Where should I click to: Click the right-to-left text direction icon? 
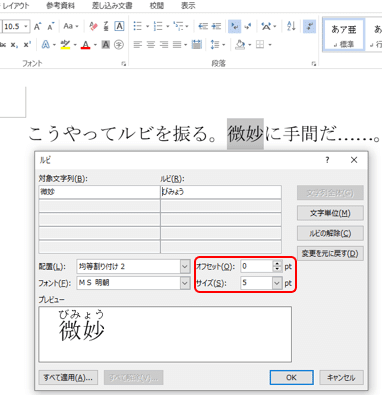click(x=248, y=26)
